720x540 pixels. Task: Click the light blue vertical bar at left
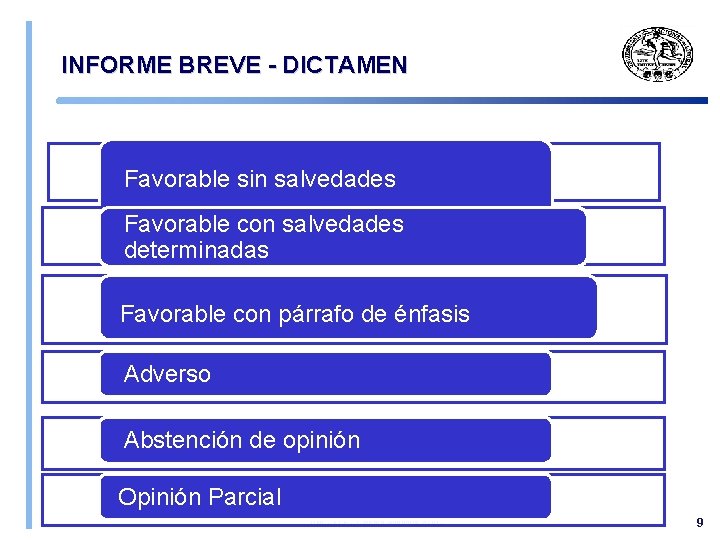point(29,270)
